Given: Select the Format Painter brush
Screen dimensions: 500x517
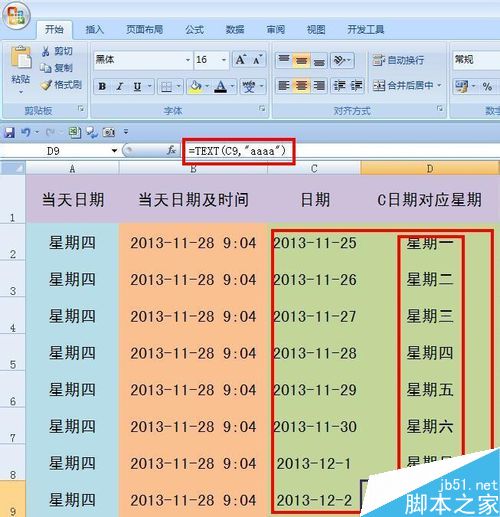Looking at the screenshot, I should 46,85.
